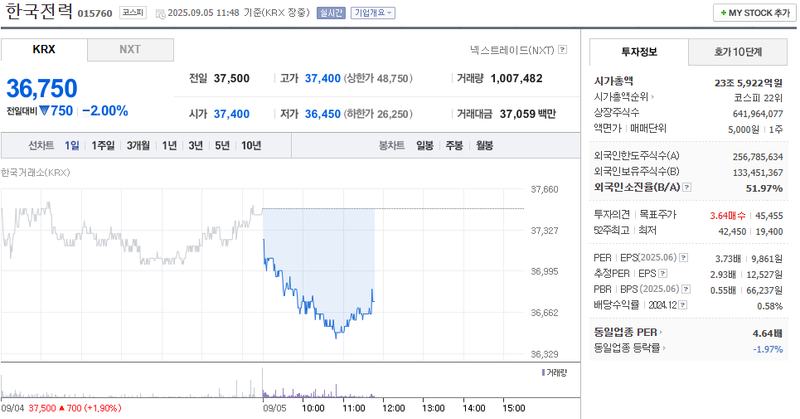Viewport: 800px width, 419px height.
Task: Switch to the NXT tab
Action: click(x=130, y=50)
